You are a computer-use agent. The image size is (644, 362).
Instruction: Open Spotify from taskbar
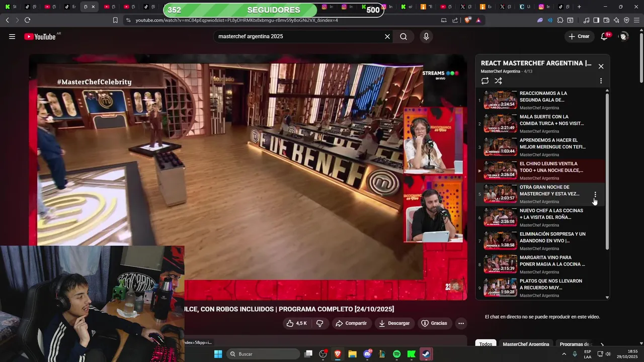pyautogui.click(x=396, y=354)
